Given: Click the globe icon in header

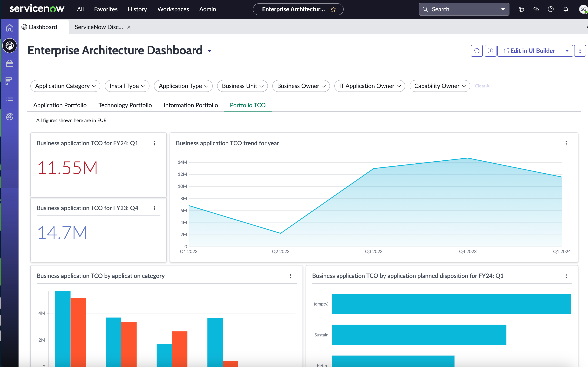Looking at the screenshot, I should (521, 9).
